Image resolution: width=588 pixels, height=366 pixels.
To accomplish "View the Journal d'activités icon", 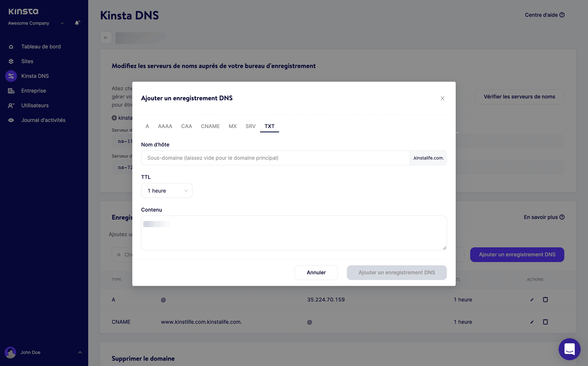I will pyautogui.click(x=11, y=120).
